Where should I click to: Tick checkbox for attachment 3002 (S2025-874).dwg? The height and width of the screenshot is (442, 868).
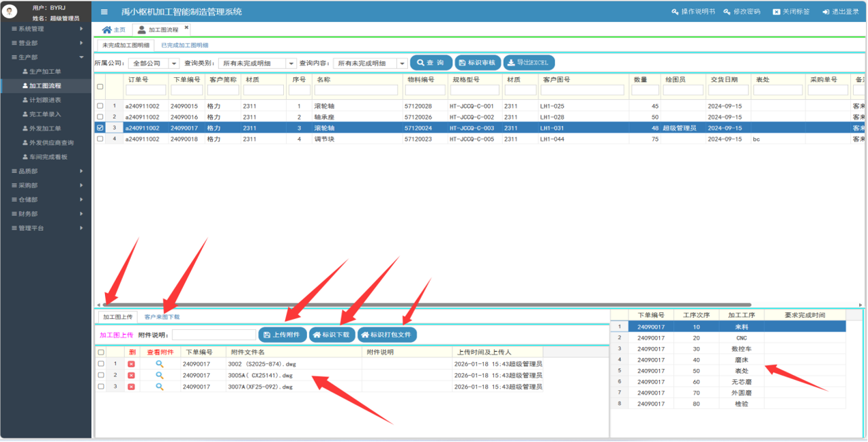101,364
